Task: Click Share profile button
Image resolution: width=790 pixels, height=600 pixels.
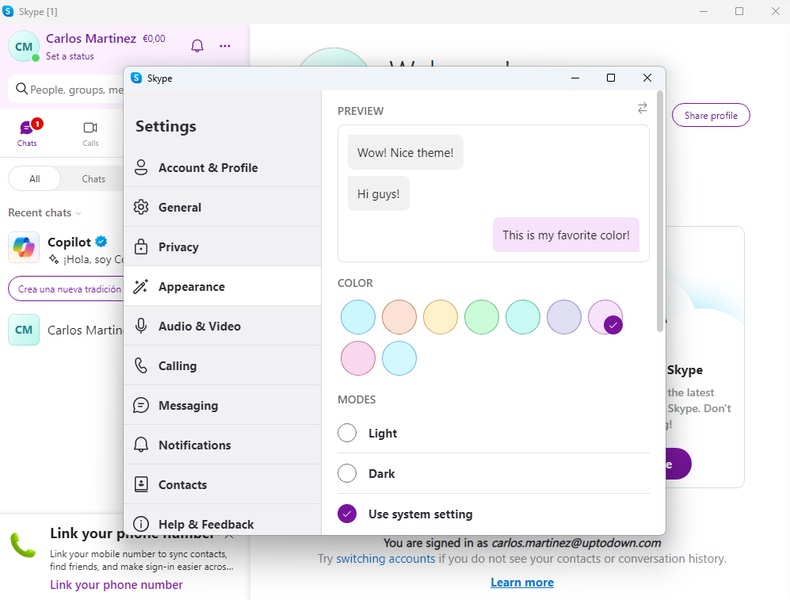Action: coord(710,115)
